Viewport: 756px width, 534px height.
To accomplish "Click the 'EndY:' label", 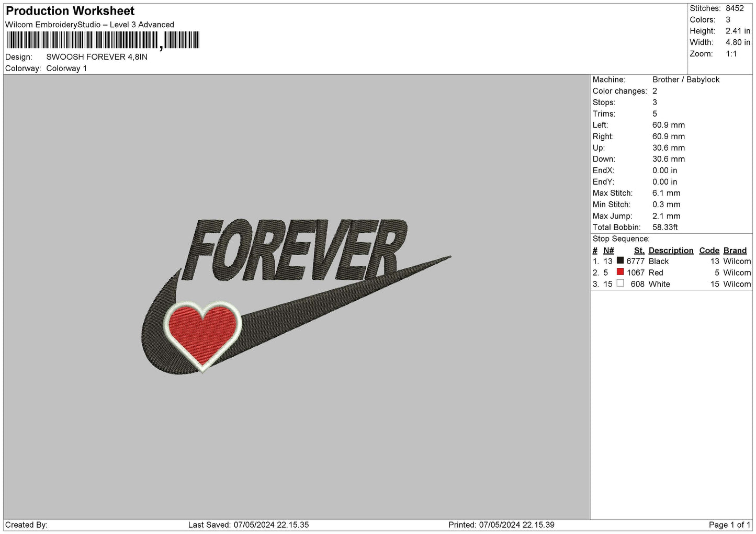I will (x=603, y=182).
